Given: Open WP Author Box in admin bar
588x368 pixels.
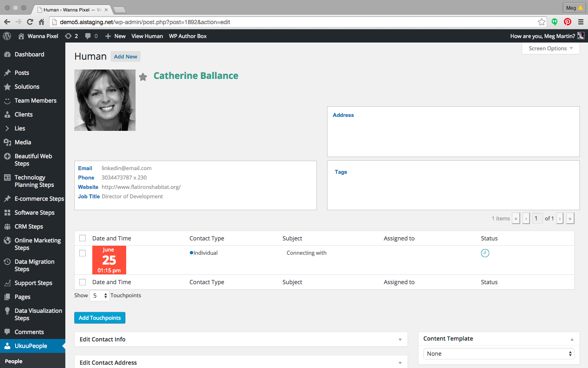Looking at the screenshot, I should (x=188, y=36).
